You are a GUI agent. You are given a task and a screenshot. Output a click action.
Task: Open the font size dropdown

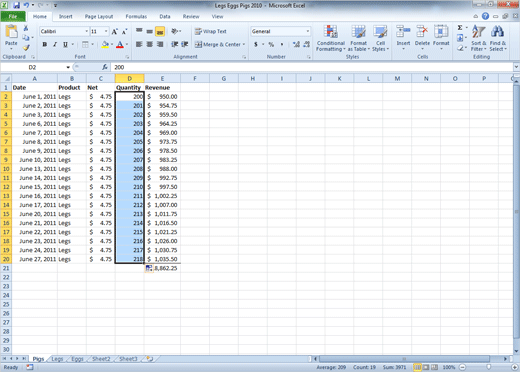[106, 31]
